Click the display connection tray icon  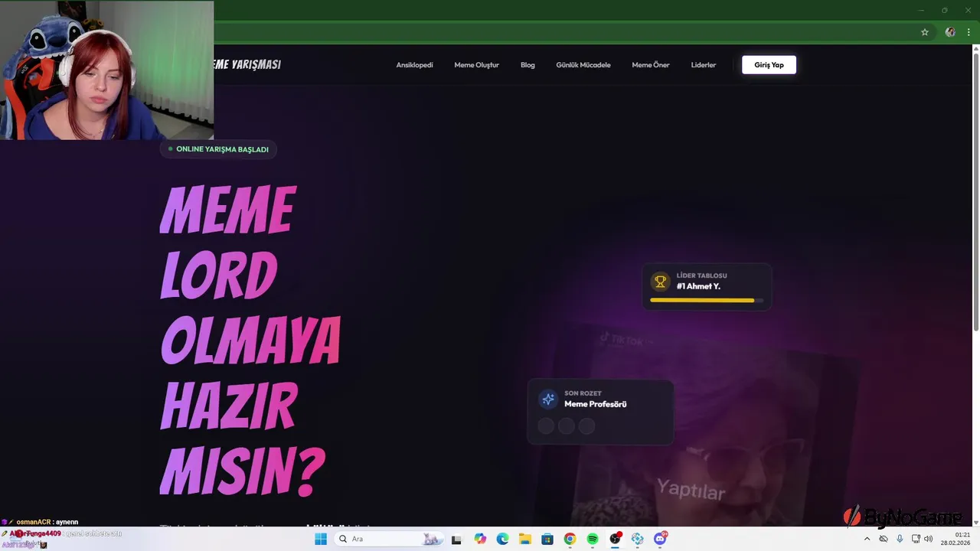(916, 539)
